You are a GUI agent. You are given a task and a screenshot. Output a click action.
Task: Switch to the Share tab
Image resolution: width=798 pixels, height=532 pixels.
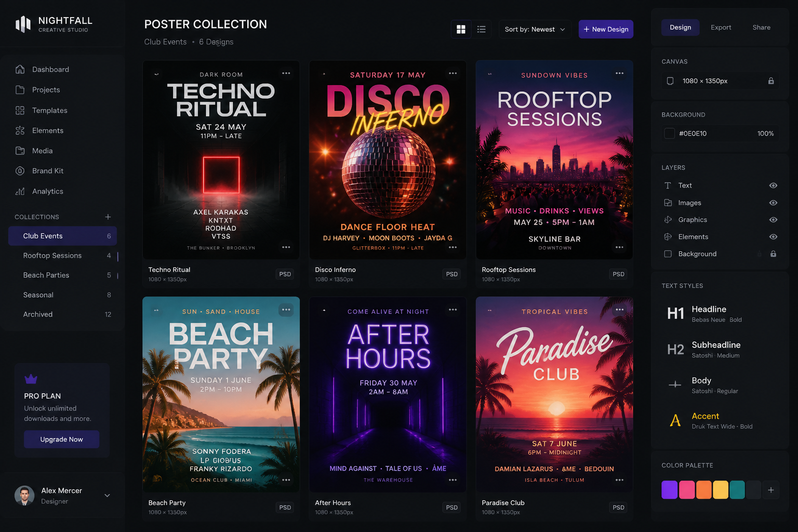click(761, 28)
